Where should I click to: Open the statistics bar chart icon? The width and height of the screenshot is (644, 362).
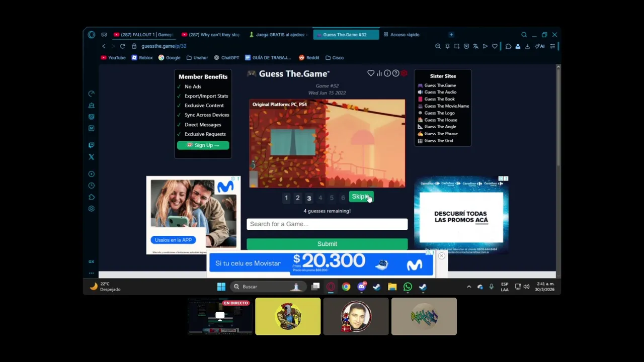point(379,73)
